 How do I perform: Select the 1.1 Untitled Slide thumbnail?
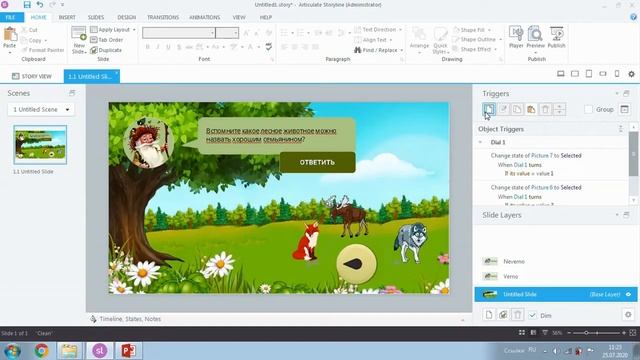(40, 145)
